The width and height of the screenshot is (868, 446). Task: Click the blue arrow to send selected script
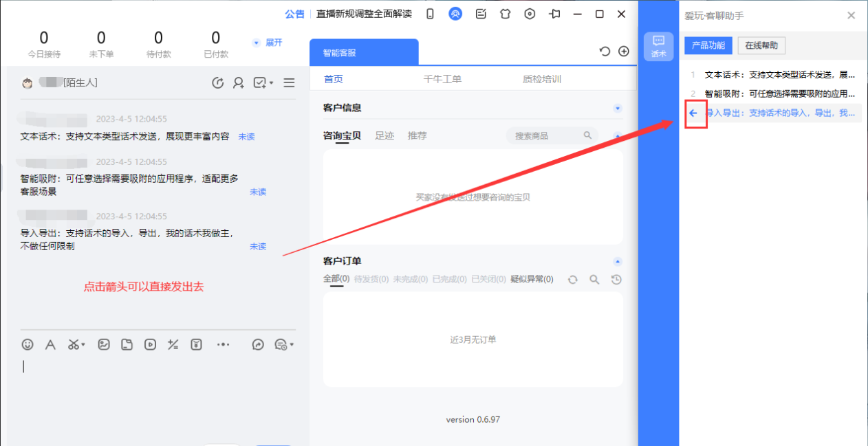(693, 113)
